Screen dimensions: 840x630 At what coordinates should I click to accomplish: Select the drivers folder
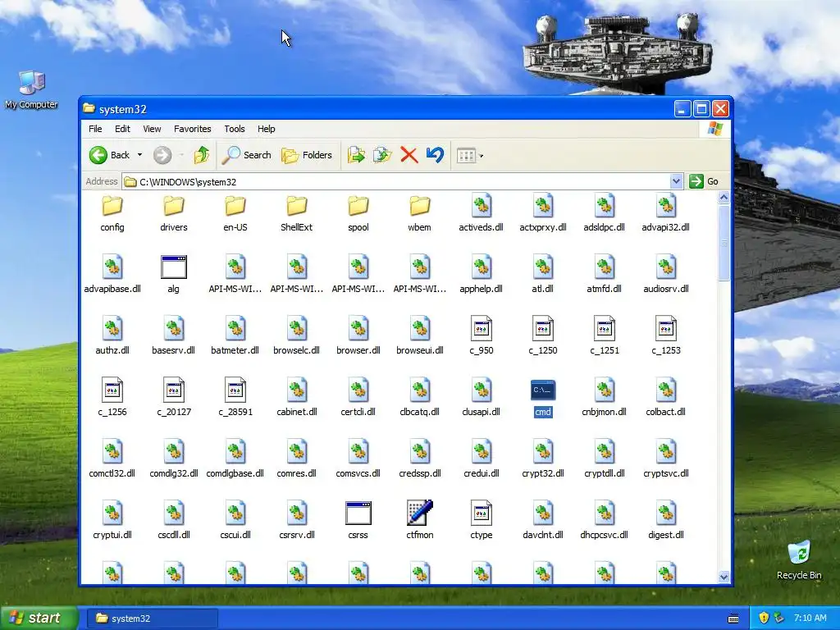pos(174,213)
